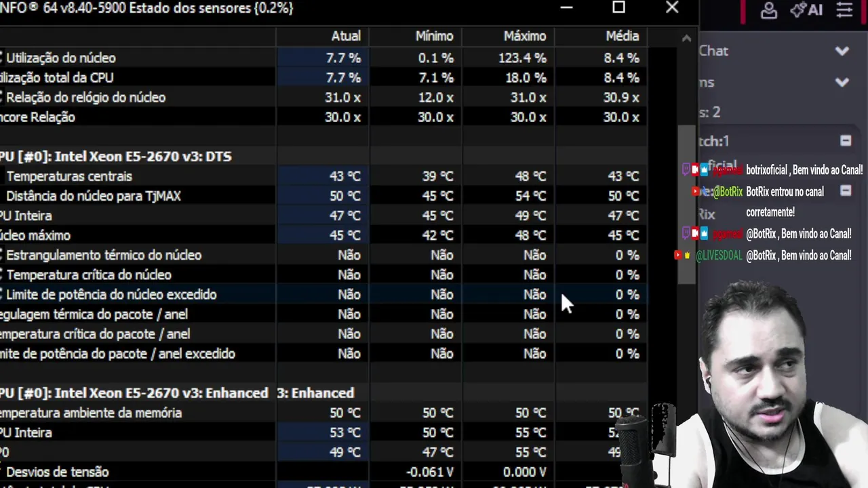Select the "Estrangulamento térmico do núcleo" row
The height and width of the screenshot is (488, 868).
click(x=323, y=255)
